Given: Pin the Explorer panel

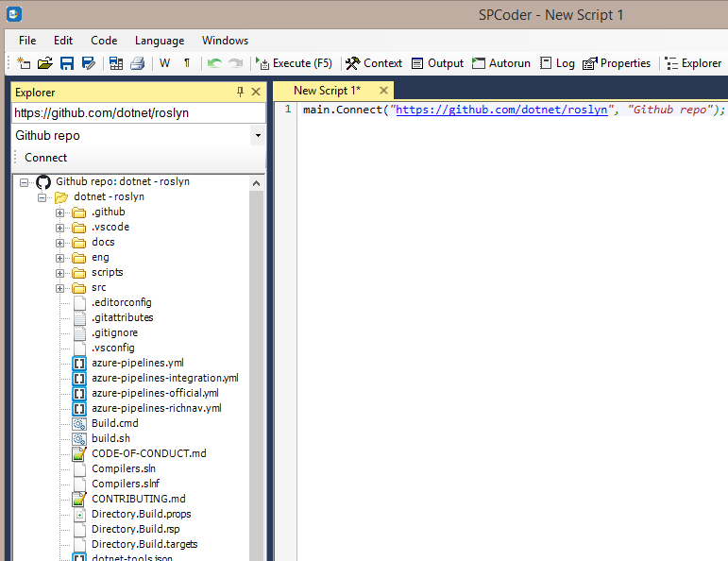Looking at the screenshot, I should [240, 92].
